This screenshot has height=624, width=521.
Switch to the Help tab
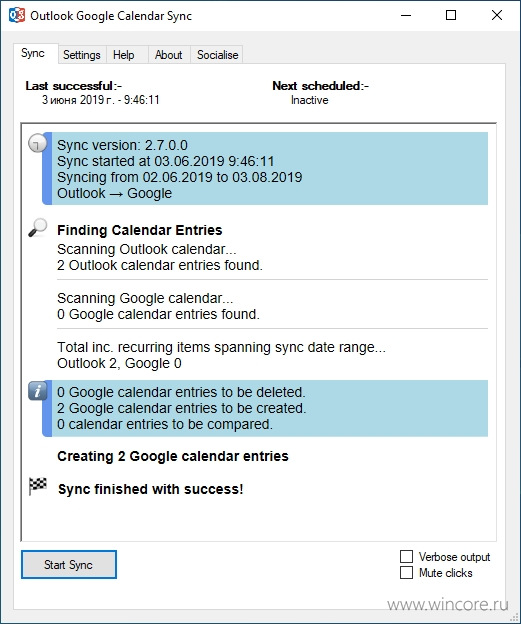(124, 55)
